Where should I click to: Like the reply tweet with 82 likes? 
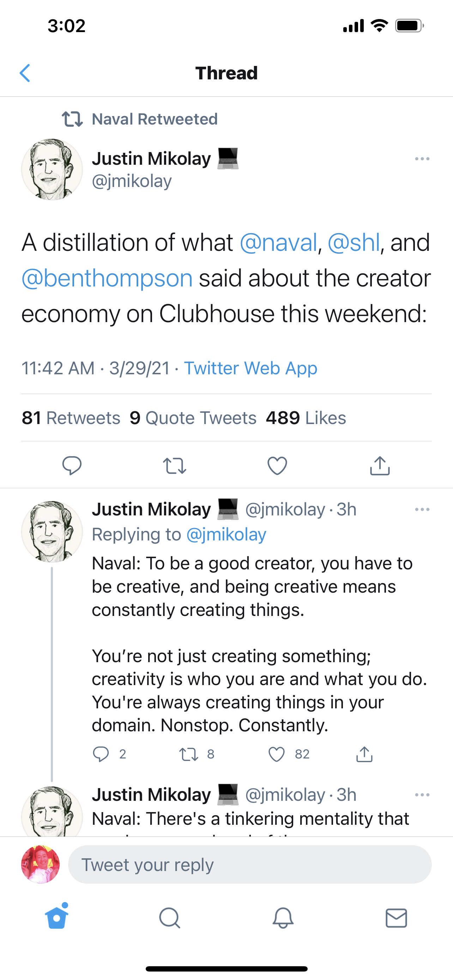tap(277, 754)
